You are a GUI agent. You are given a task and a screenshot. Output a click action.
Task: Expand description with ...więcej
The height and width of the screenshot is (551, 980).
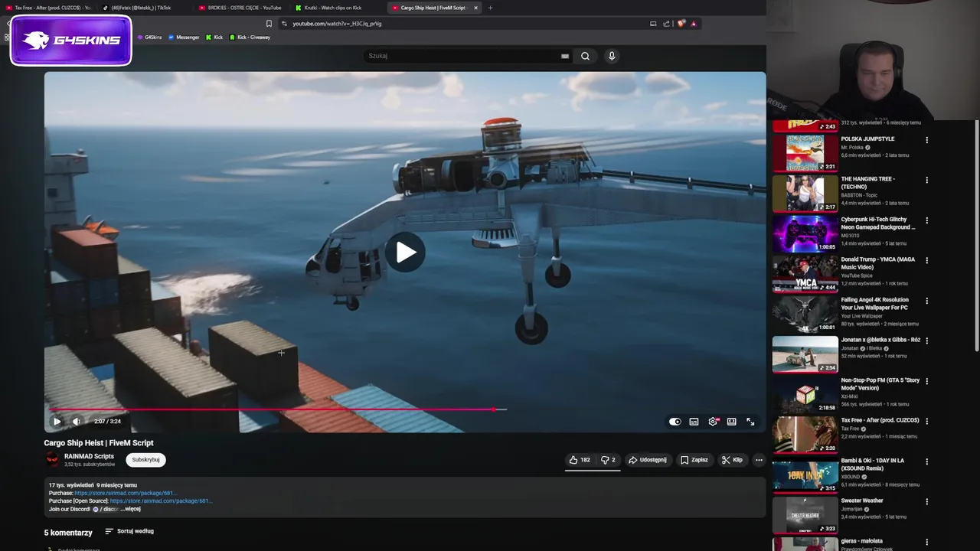pyautogui.click(x=131, y=509)
